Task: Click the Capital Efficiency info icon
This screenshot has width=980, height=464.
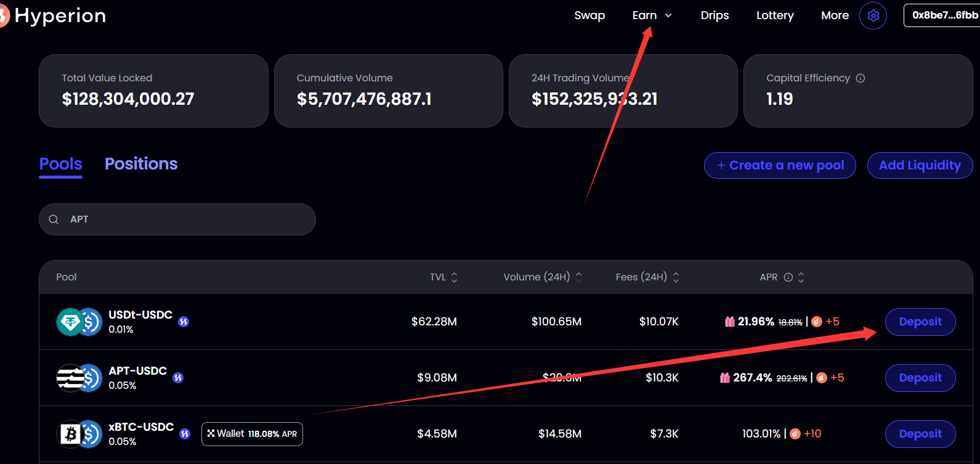Action: point(861,78)
